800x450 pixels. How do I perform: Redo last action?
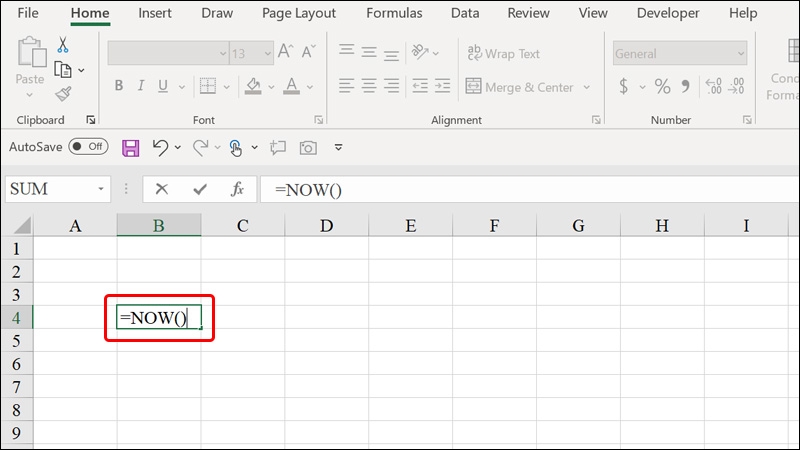200,148
